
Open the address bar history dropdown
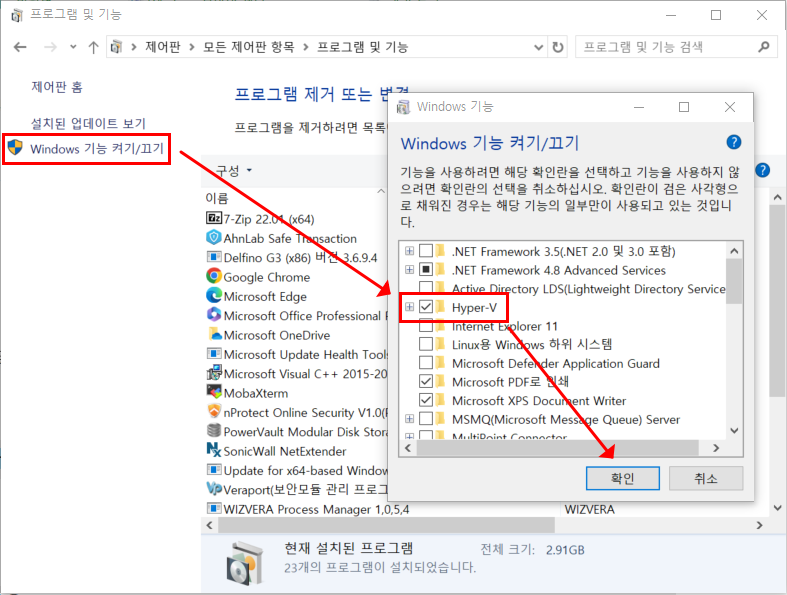[x=539, y=47]
